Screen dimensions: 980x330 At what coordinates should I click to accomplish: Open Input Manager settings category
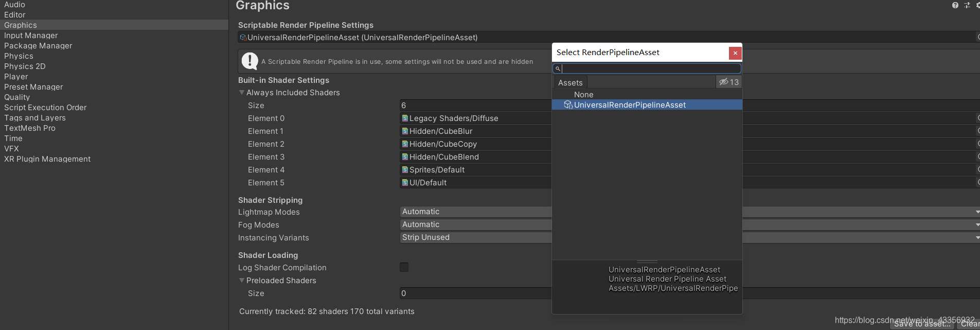tap(114, 36)
